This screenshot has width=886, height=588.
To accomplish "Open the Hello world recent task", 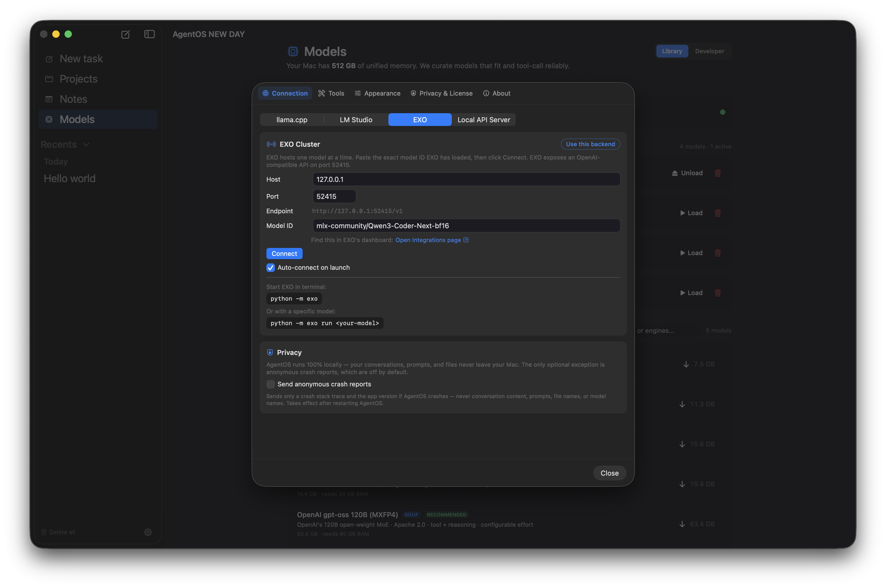I will pos(70,178).
